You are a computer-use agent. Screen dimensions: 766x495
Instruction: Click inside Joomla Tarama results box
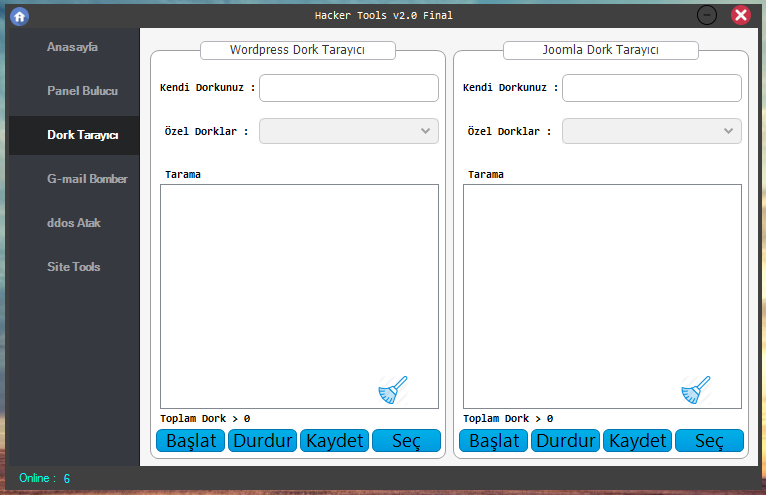602,296
